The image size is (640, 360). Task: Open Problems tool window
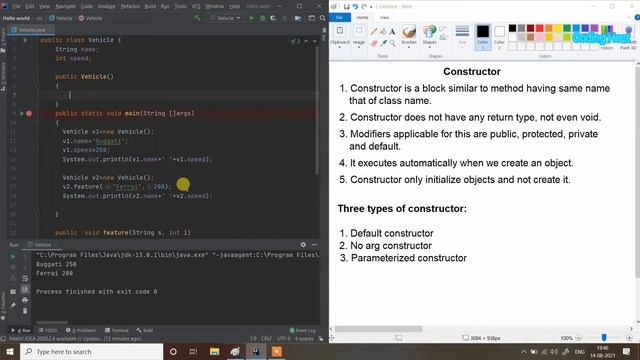pos(81,330)
